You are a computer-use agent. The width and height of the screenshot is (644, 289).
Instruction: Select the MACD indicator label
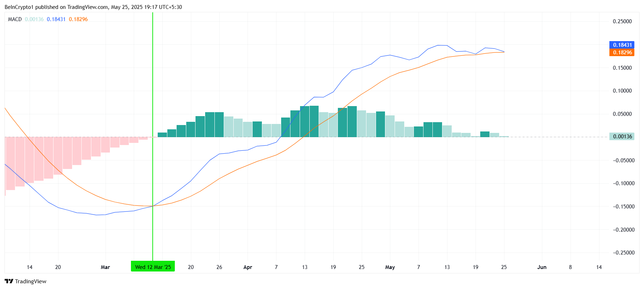(15, 19)
